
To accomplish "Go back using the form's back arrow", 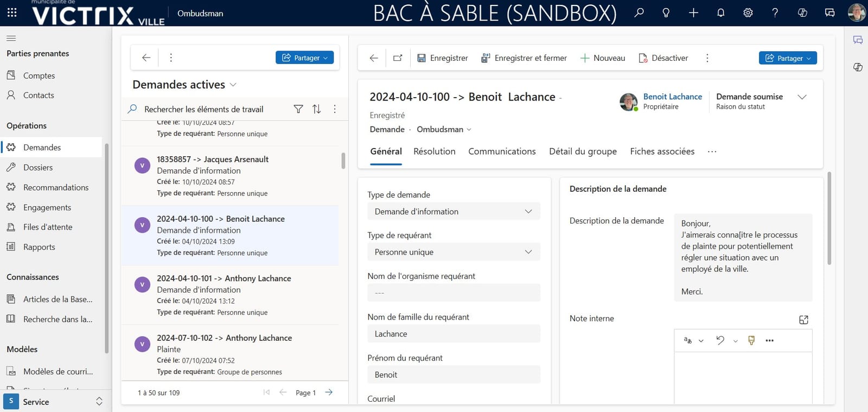I will tap(374, 58).
